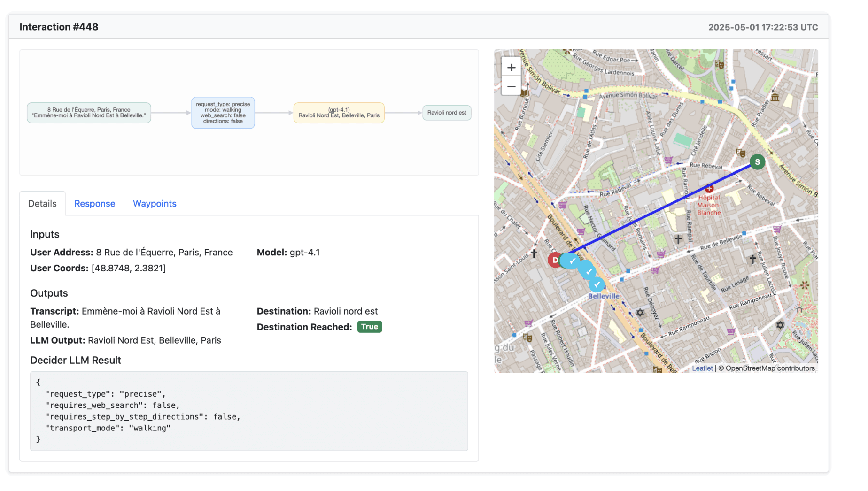This screenshot has width=868, height=491.
Task: Zoom in on the map
Action: click(x=511, y=67)
